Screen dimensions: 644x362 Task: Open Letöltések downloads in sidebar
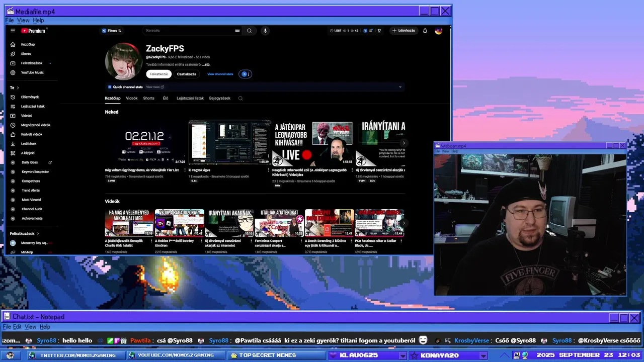pyautogui.click(x=29, y=143)
